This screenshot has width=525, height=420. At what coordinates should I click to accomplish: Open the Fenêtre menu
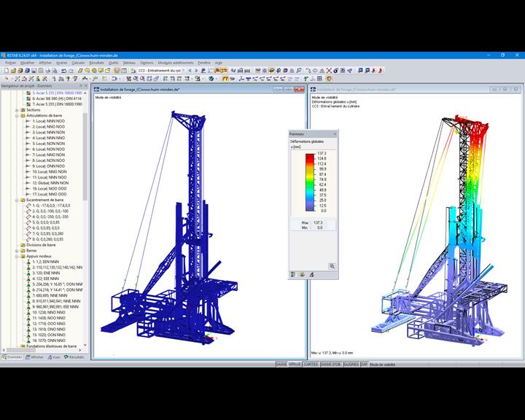click(204, 63)
